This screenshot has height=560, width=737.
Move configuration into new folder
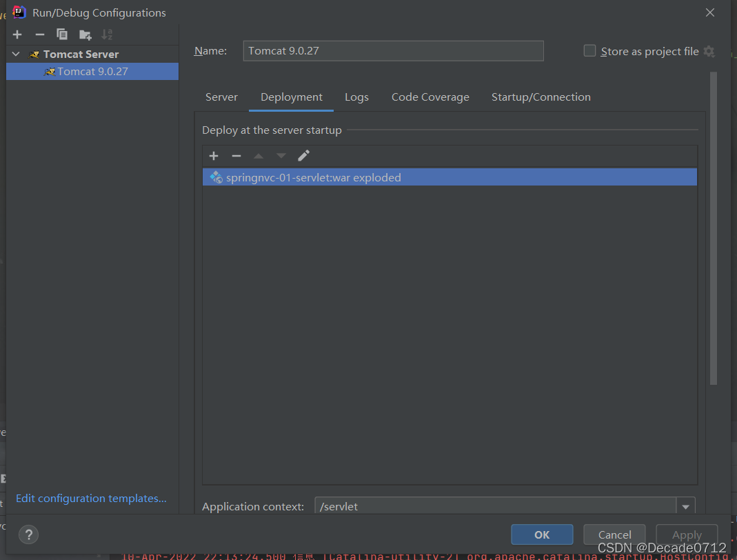(x=85, y=34)
